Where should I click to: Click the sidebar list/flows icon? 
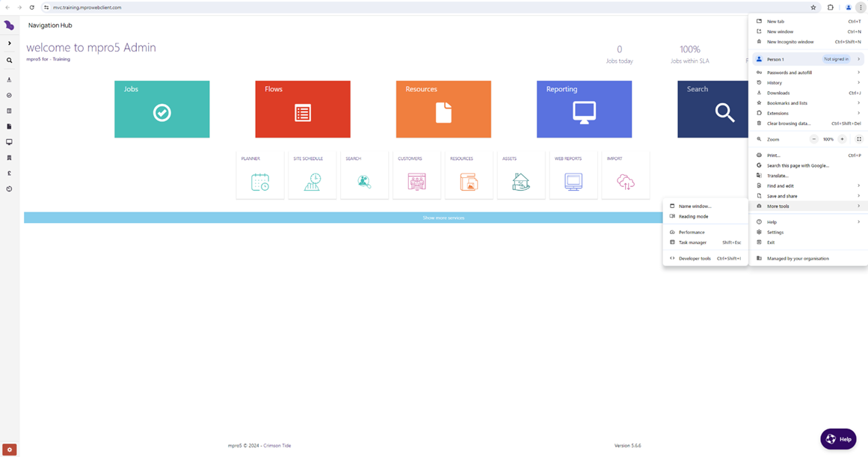coord(10,111)
